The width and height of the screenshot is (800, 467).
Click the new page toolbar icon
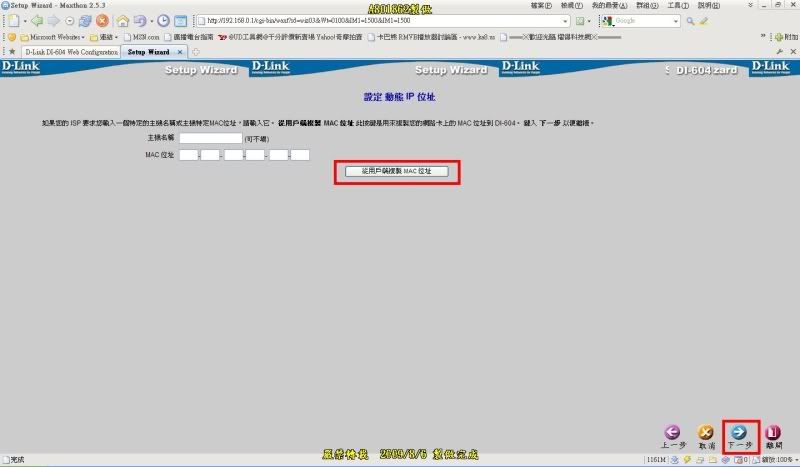(14, 21)
